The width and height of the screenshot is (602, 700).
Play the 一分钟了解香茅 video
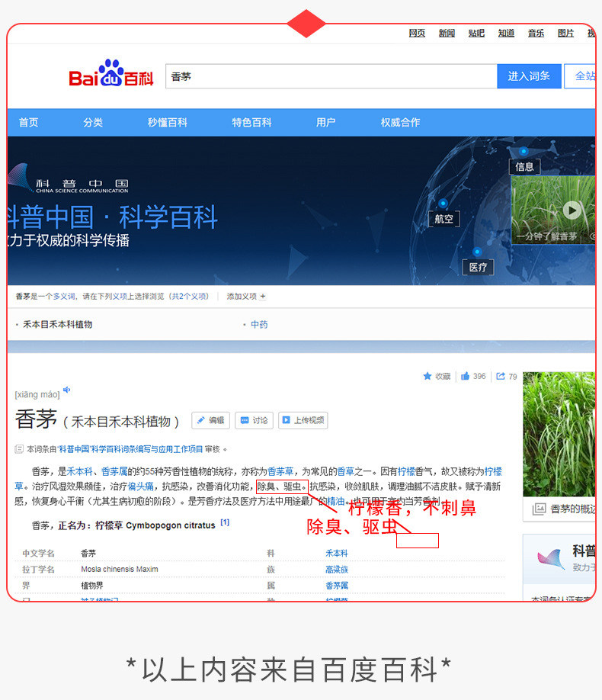point(572,210)
